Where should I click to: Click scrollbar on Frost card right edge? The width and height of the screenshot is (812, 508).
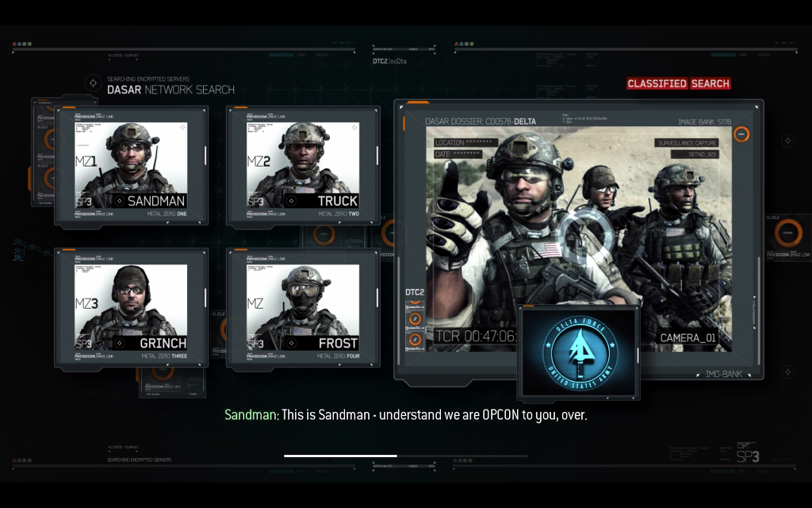coord(377,298)
